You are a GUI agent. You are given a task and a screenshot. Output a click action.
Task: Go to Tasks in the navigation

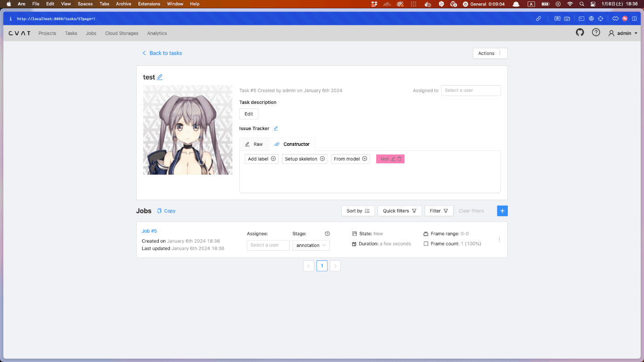tap(71, 33)
